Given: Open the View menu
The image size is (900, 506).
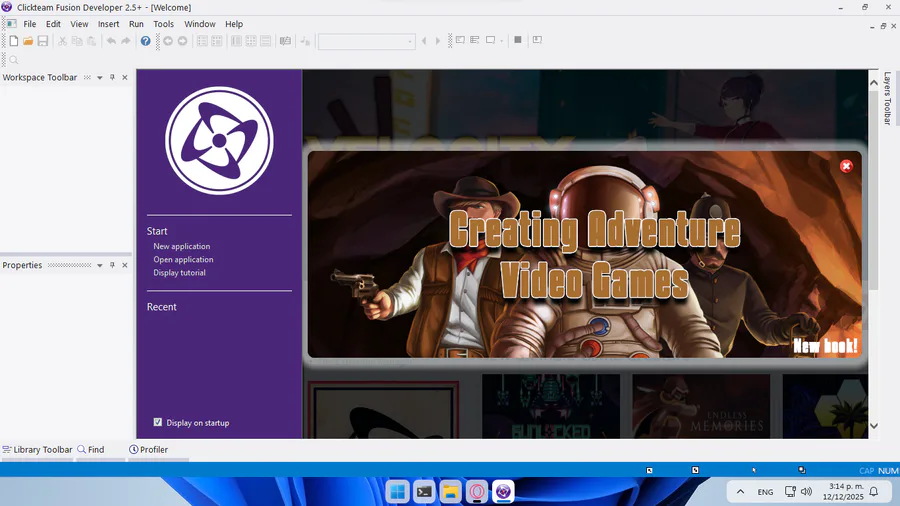Looking at the screenshot, I should [x=79, y=24].
